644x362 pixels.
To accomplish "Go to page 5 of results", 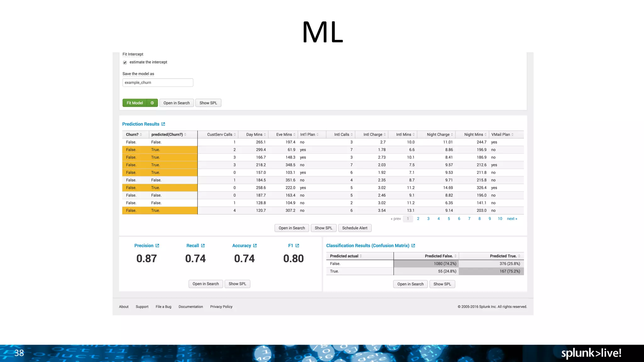I will pyautogui.click(x=449, y=219).
